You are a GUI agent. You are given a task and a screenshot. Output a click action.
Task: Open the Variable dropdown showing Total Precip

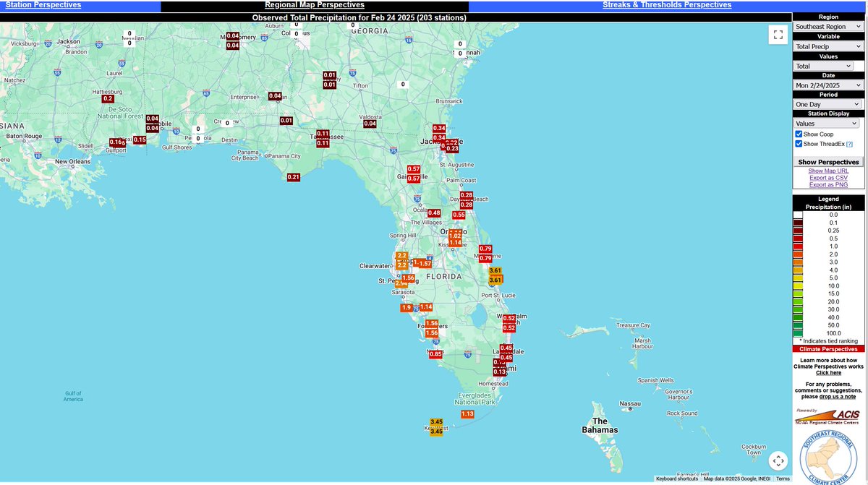point(827,46)
